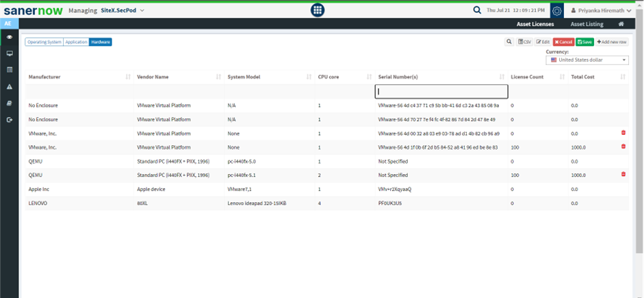Click the Add new row button
Viewport: 644px width, 298px height.
(612, 42)
